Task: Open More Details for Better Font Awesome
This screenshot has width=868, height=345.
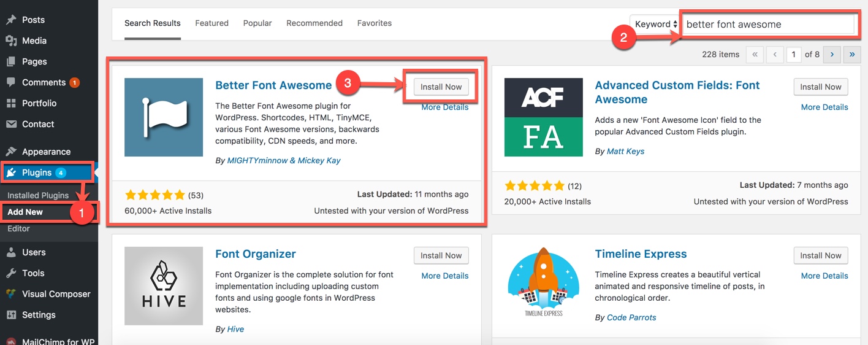Action: point(445,107)
